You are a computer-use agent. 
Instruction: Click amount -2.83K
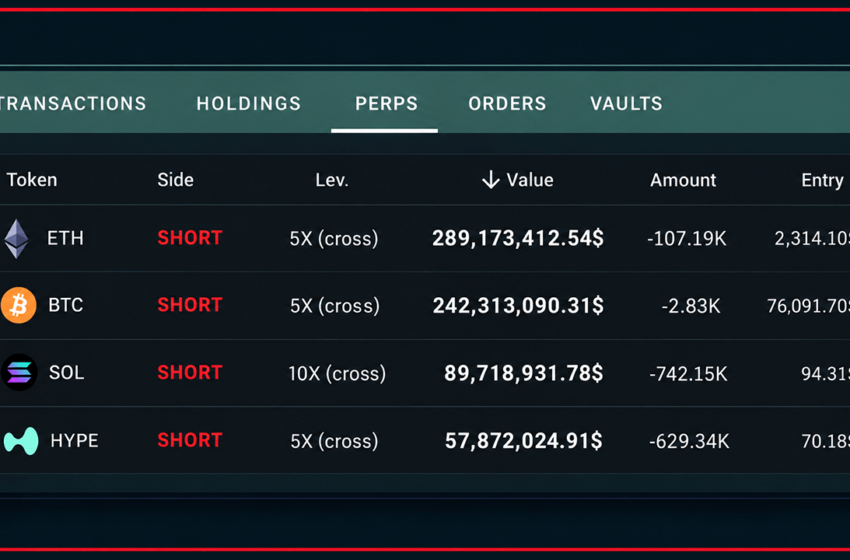[x=691, y=306]
